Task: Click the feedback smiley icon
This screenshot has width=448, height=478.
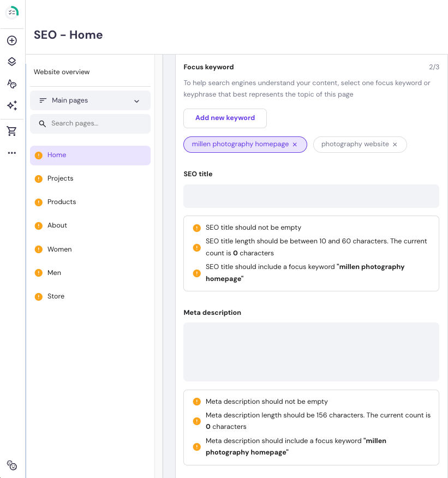Action: point(12,465)
